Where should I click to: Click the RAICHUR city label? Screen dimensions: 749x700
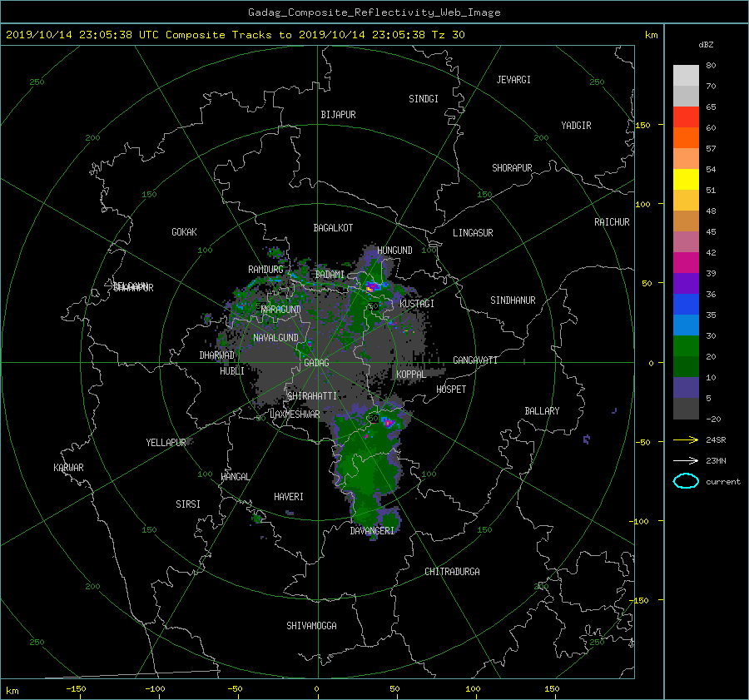tap(612, 222)
